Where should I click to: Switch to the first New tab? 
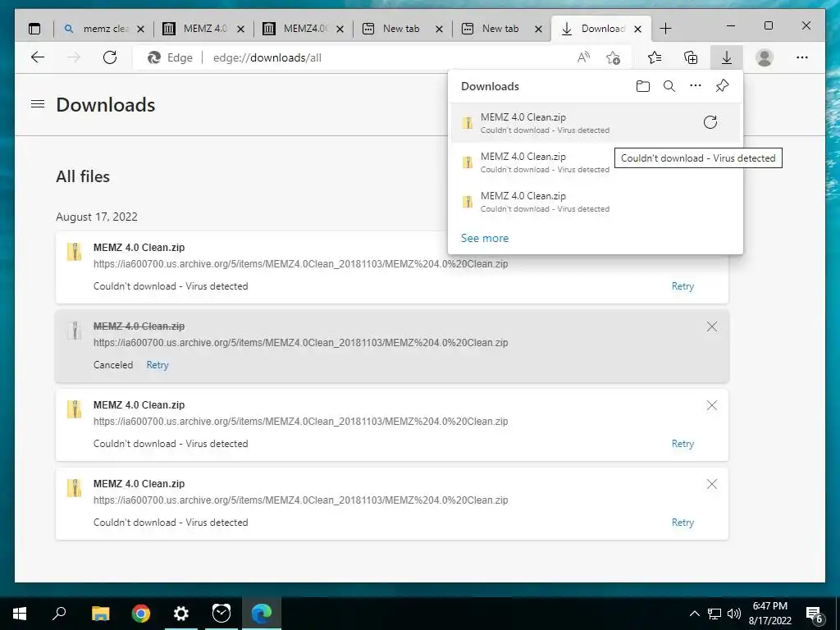tap(402, 29)
